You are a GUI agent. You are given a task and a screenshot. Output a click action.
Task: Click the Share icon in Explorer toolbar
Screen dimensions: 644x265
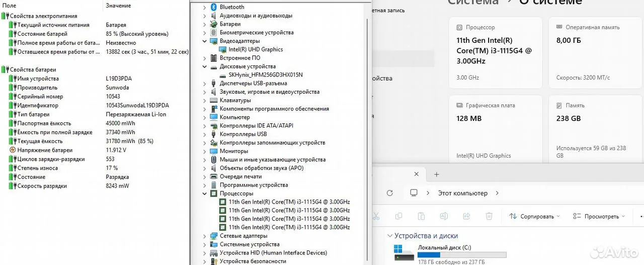pyautogui.click(x=466, y=216)
